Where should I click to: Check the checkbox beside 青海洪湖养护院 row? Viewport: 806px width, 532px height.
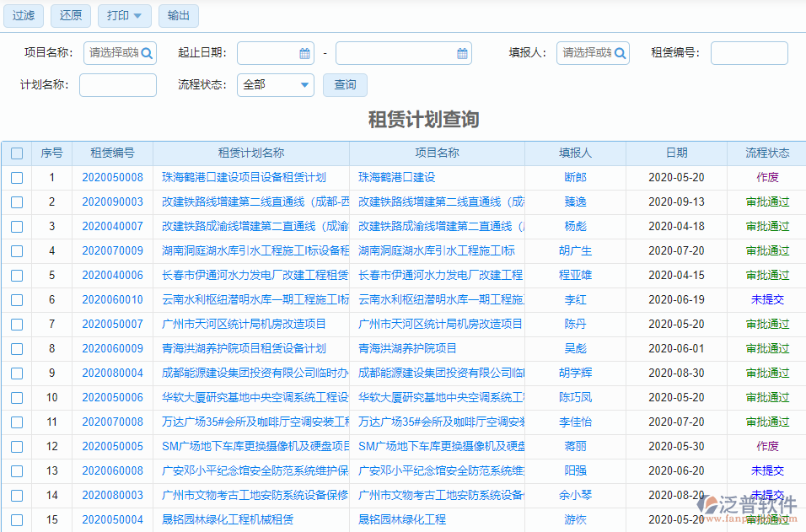click(17, 347)
